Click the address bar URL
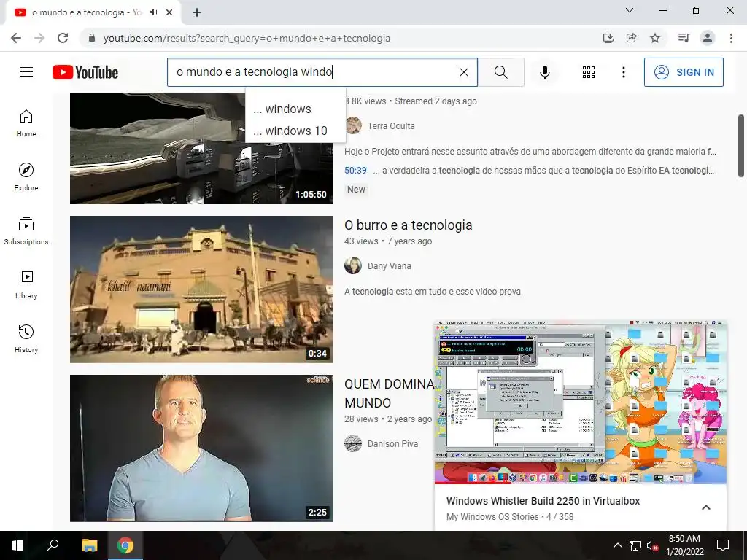Screen dimensions: 747x560 (247, 38)
